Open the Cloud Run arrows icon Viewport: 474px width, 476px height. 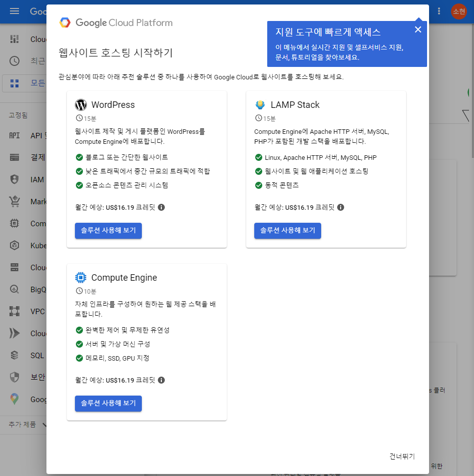click(14, 333)
